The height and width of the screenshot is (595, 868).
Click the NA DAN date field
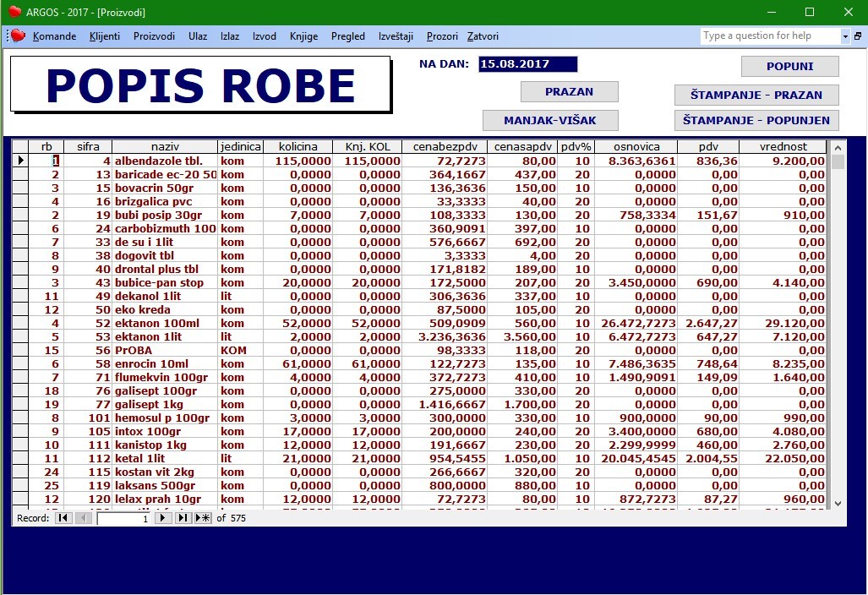tap(528, 64)
